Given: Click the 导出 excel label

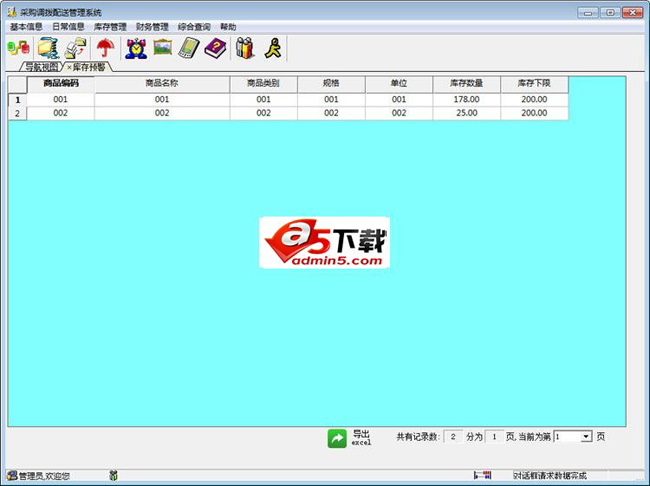Looking at the screenshot, I should tap(361, 438).
